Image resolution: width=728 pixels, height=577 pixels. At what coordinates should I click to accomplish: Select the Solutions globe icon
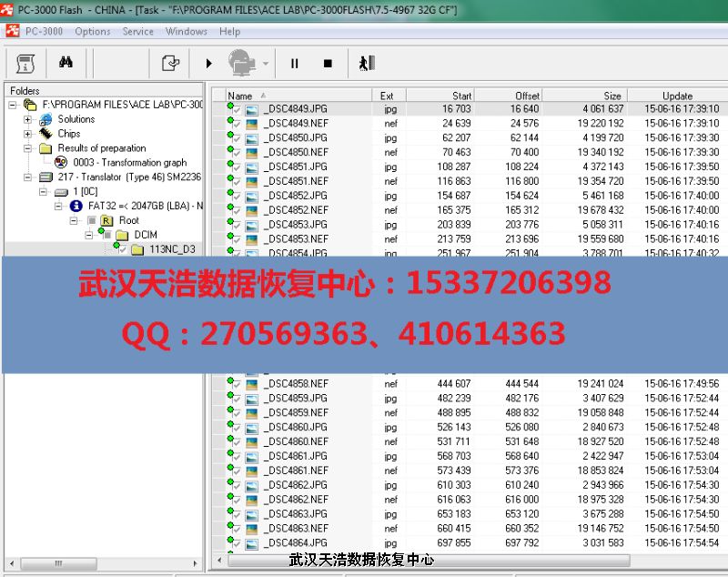pos(45,119)
